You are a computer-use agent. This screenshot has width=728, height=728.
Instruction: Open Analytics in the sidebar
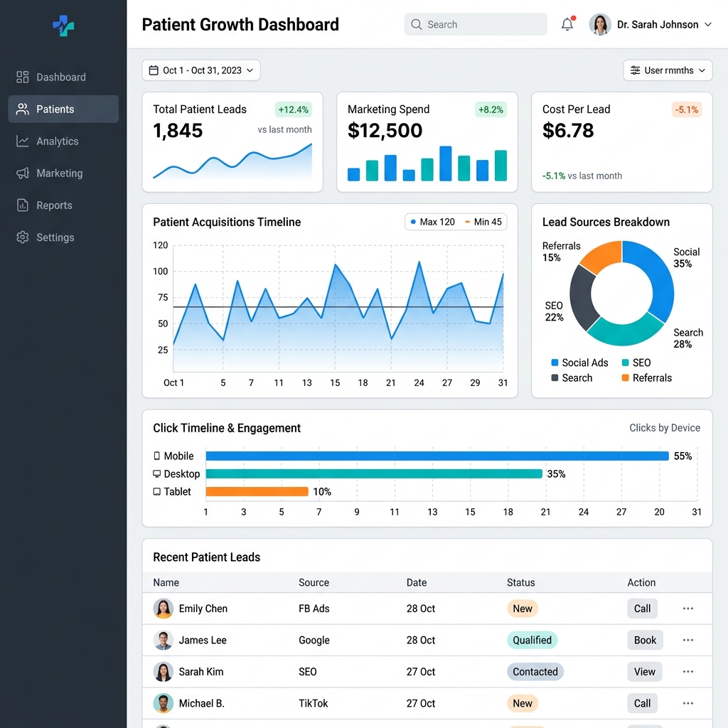(63, 141)
